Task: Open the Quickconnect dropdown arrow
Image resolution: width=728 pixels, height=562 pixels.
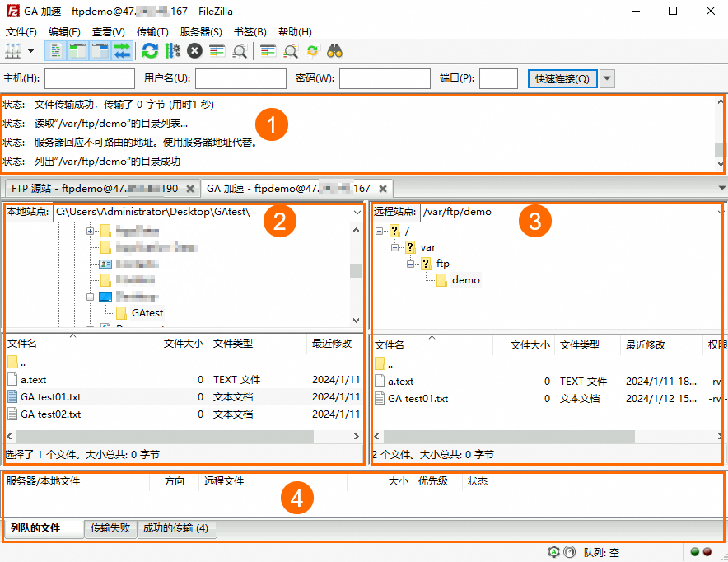Action: (607, 78)
